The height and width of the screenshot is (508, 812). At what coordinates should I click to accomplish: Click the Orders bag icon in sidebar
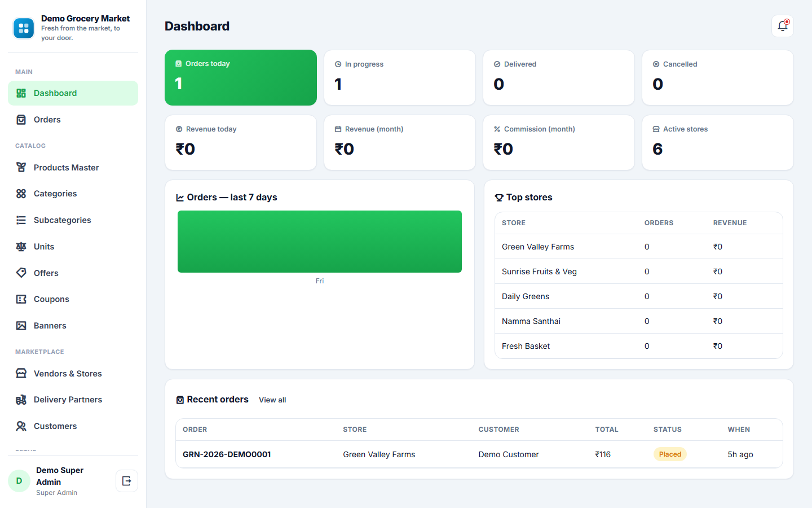pyautogui.click(x=21, y=120)
